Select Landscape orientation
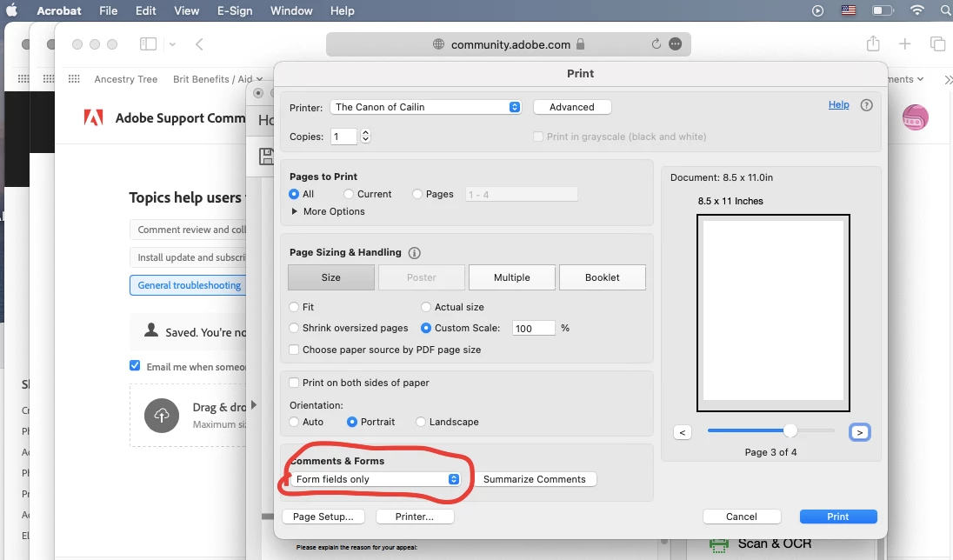The width and height of the screenshot is (953, 560). [421, 422]
